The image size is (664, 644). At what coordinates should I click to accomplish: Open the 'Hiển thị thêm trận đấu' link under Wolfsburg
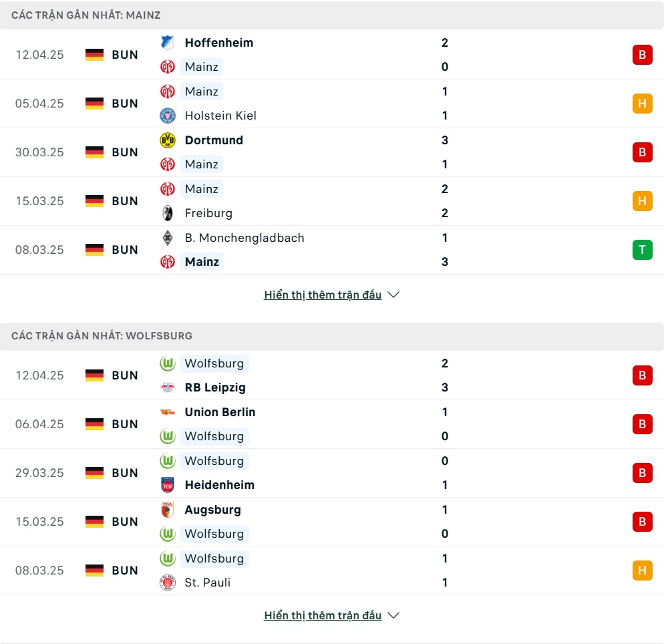pyautogui.click(x=323, y=615)
